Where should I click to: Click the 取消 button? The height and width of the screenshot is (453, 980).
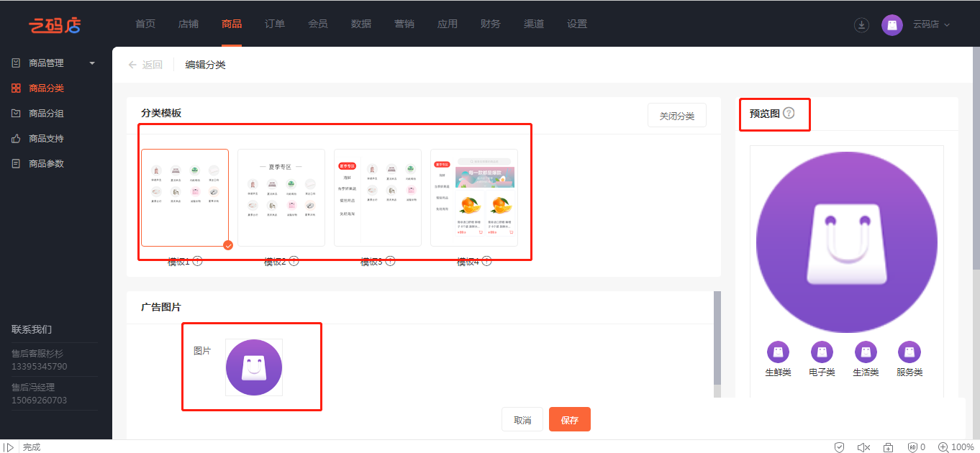[x=522, y=419]
